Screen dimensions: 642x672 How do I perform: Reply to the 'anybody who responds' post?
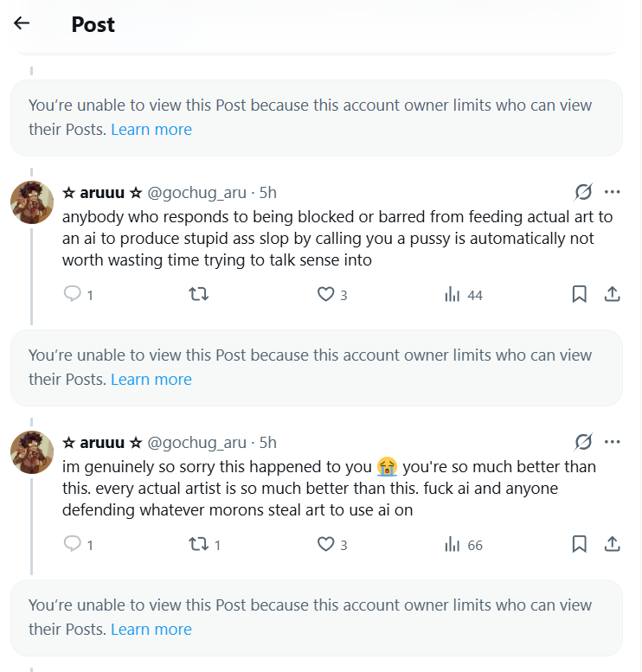tap(73, 295)
